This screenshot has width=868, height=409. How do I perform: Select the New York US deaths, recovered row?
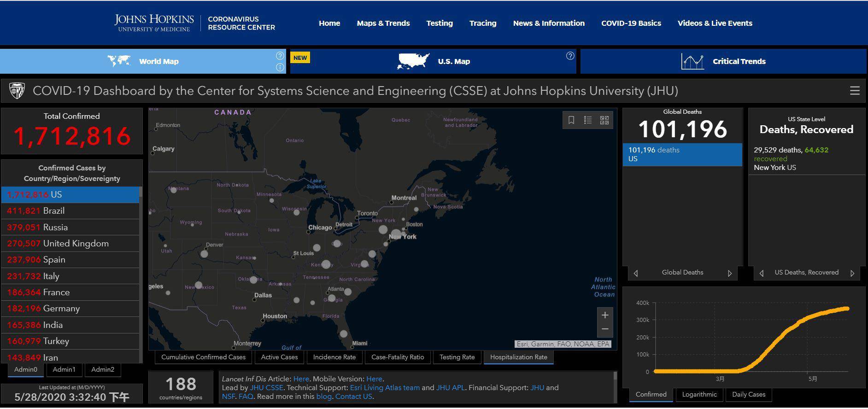(806, 159)
